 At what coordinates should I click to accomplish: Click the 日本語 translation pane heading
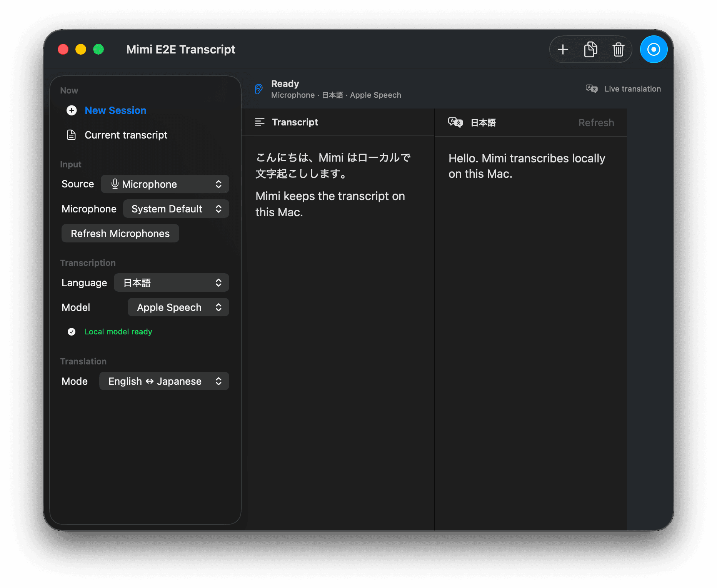[483, 123]
